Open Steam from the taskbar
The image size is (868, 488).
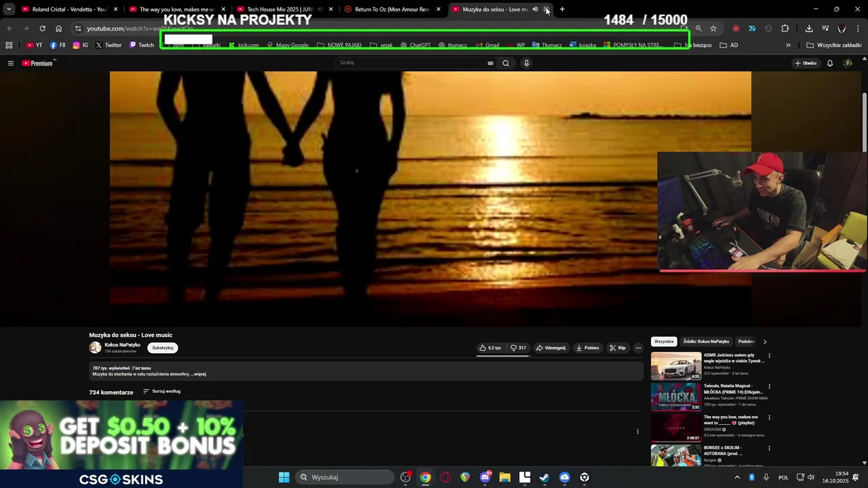coord(544,477)
